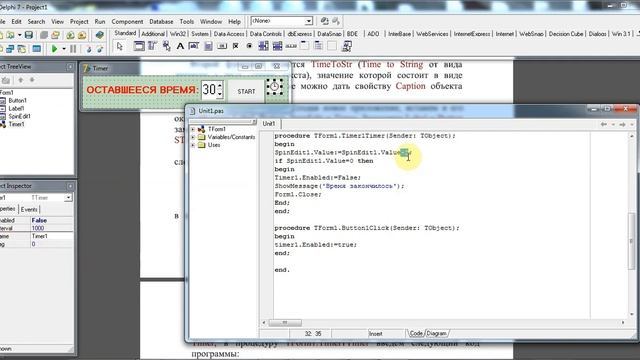Choose the PopupMenu component icon
Screen dimensions: 640x360
pos(167,46)
